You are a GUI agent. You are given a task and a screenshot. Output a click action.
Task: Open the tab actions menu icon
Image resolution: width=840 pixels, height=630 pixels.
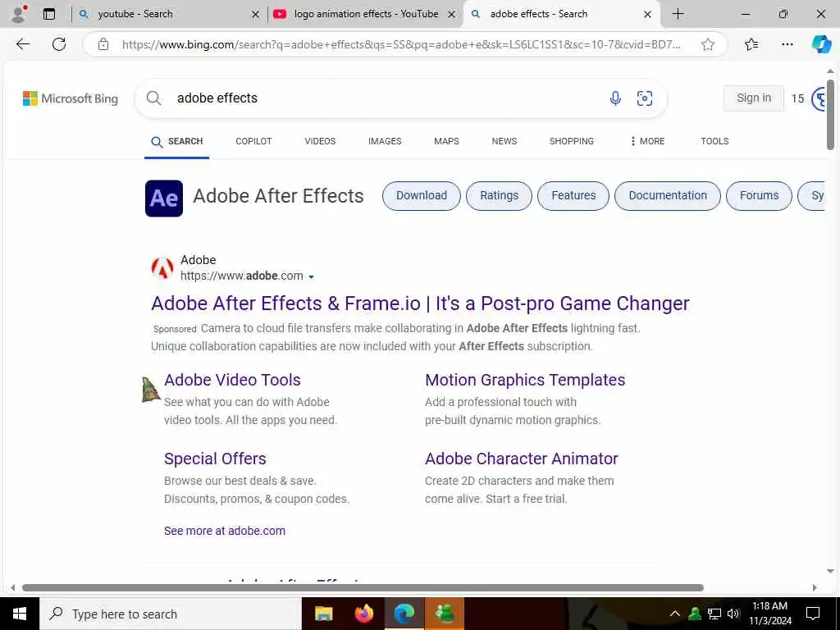click(x=49, y=15)
